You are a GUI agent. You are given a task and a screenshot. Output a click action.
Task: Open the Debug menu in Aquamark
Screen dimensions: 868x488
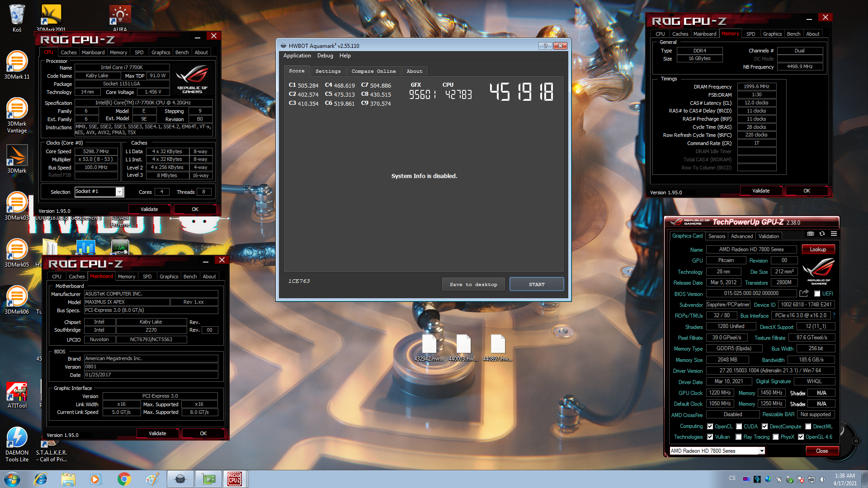click(x=325, y=56)
